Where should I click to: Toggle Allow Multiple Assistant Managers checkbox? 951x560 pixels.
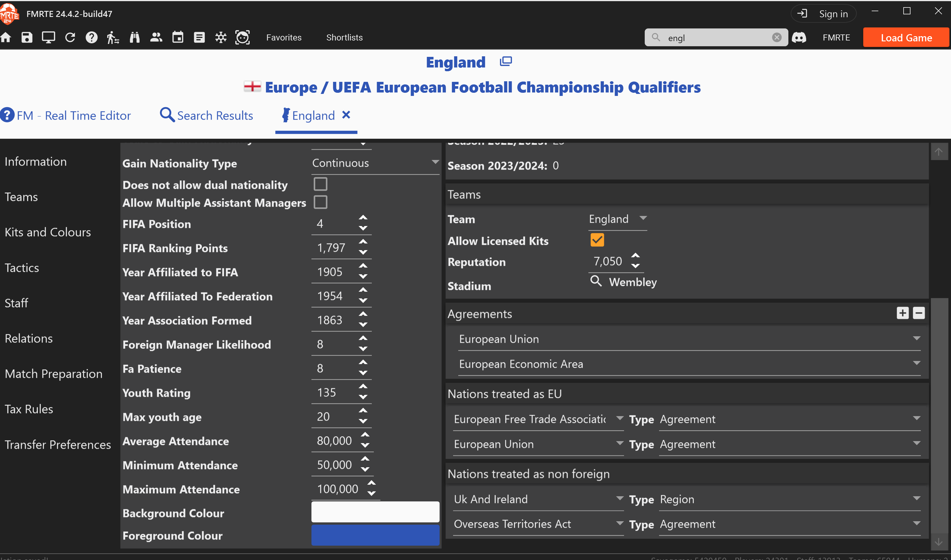321,202
